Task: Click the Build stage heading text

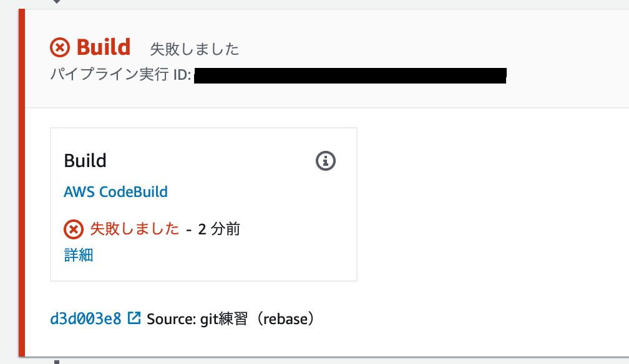Action: point(102,47)
